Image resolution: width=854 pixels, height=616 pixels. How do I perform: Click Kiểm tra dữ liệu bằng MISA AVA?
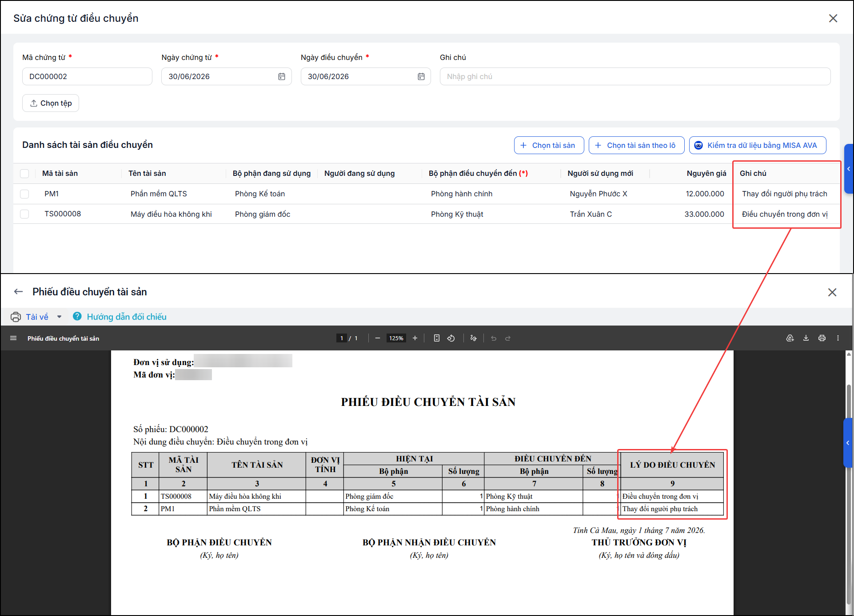(758, 145)
